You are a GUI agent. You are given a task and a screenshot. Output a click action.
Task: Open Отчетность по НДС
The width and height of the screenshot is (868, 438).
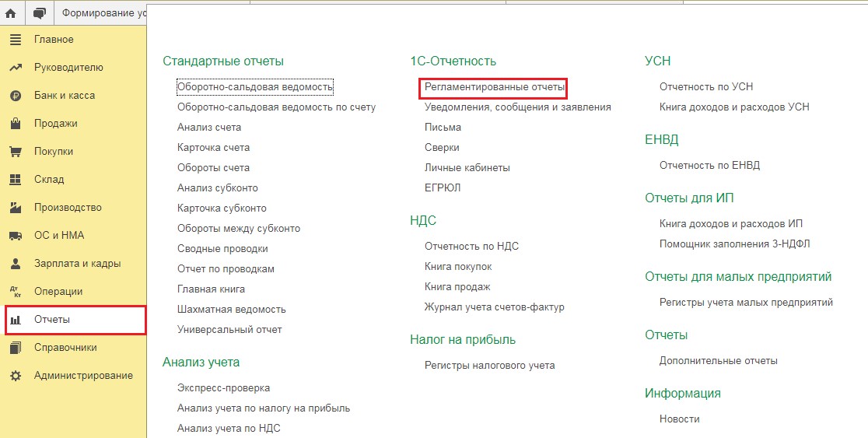click(x=471, y=247)
